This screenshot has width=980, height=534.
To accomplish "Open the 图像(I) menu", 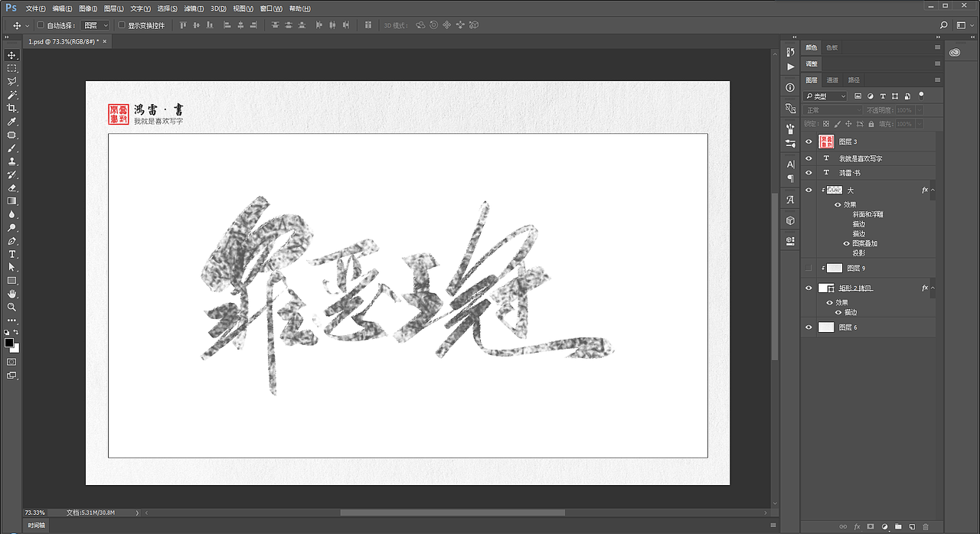I will click(88, 8).
